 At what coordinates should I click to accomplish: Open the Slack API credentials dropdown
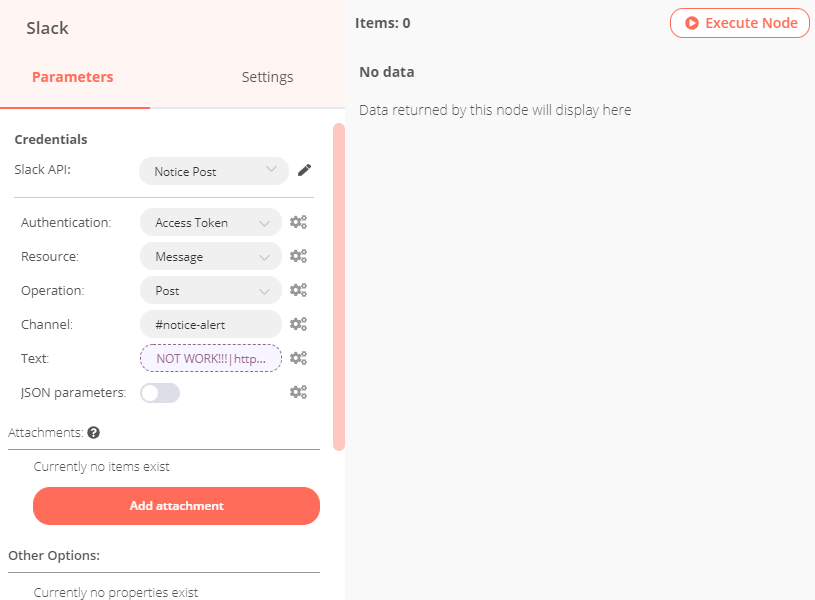pos(213,172)
